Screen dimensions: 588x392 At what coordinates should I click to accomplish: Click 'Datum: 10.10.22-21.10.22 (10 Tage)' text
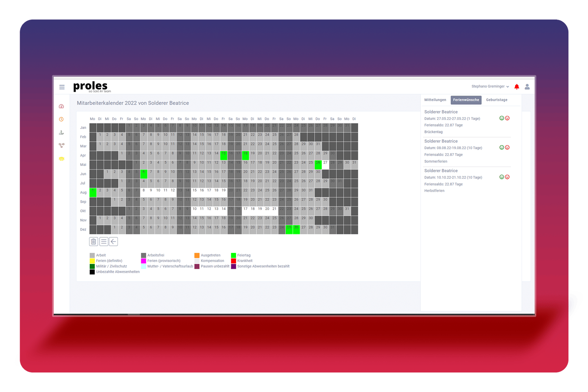tap(453, 177)
